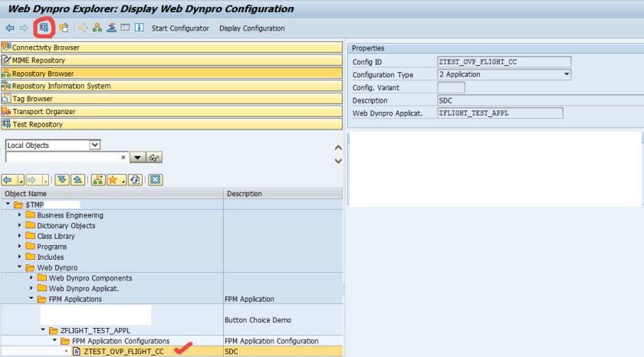Clear the object name field with X
This screenshot has width=644, height=357.
pos(123,157)
